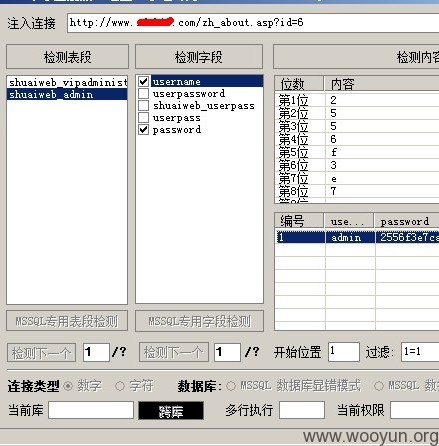
Task: Click MSSQL专用字段检测 button
Action: click(199, 321)
